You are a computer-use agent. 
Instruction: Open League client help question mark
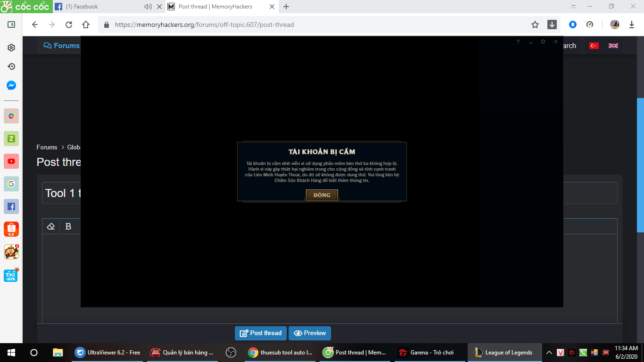coord(518,42)
